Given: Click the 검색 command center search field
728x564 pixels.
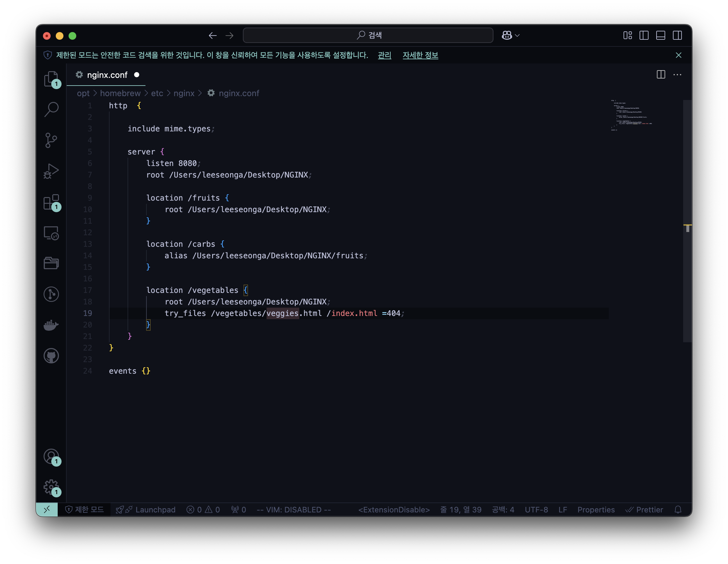Looking at the screenshot, I should pos(368,35).
